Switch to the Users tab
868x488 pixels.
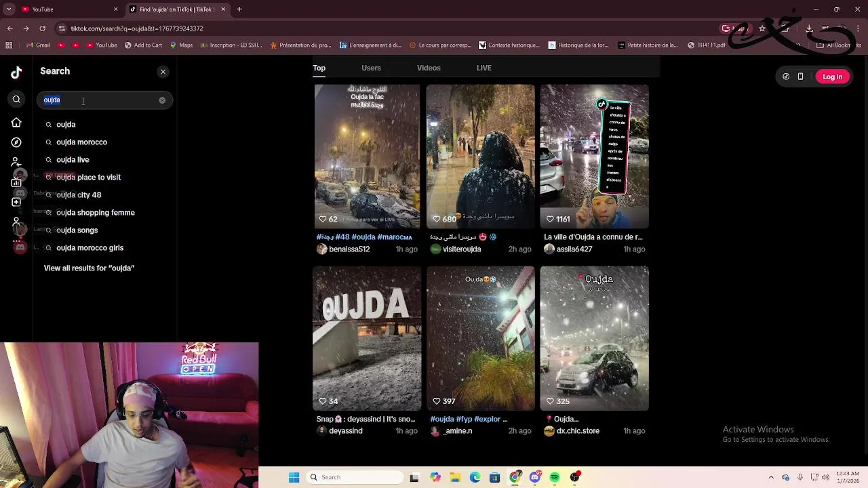pos(371,68)
